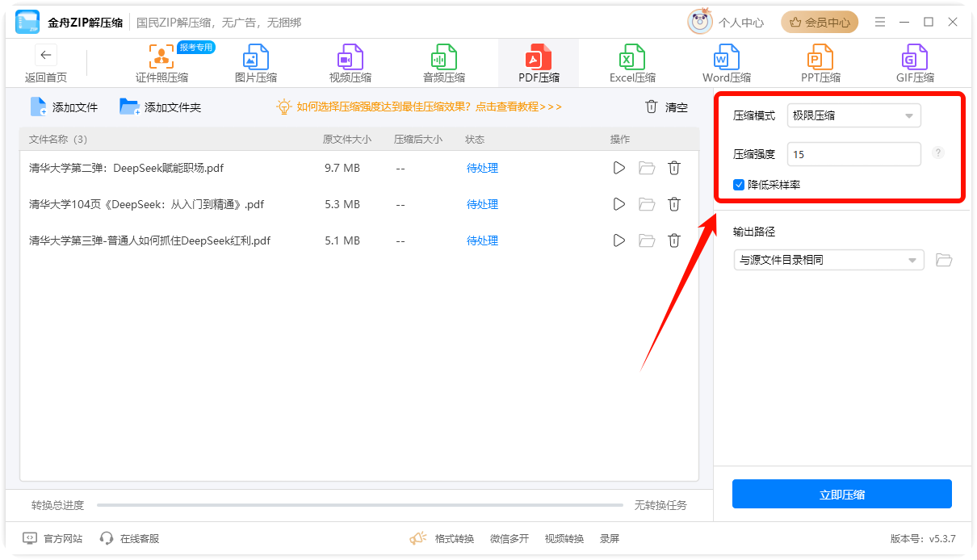This screenshot has height=560, width=977.
Task: Switch to 音频压缩 tab
Action: [444, 64]
